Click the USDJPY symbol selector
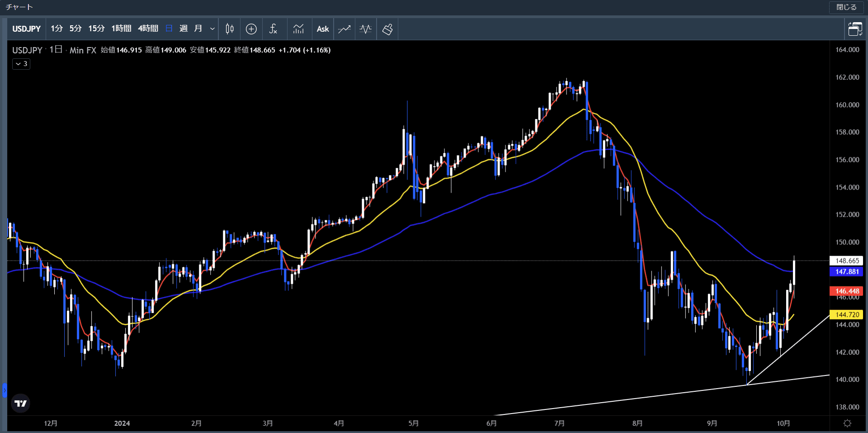Image resolution: width=868 pixels, height=433 pixels. tap(26, 29)
